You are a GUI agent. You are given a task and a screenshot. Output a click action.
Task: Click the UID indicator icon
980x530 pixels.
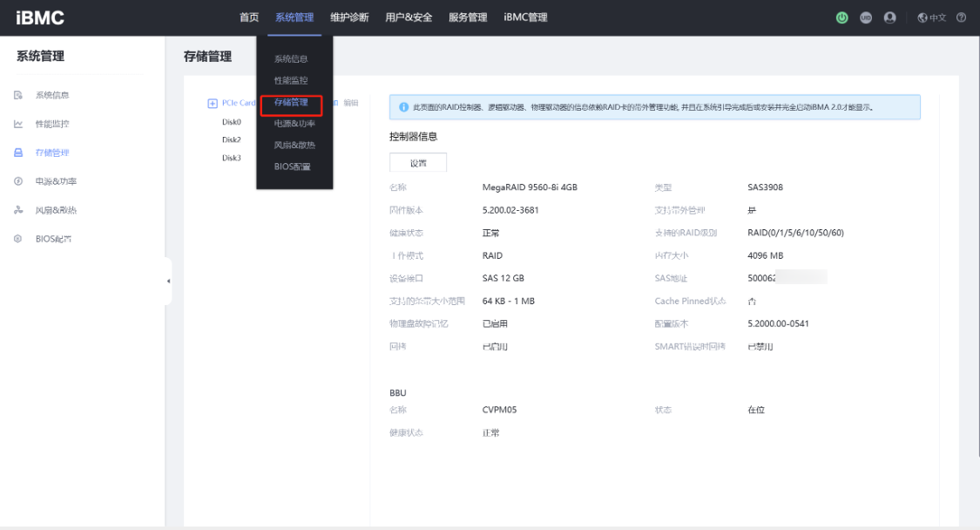[866, 17]
